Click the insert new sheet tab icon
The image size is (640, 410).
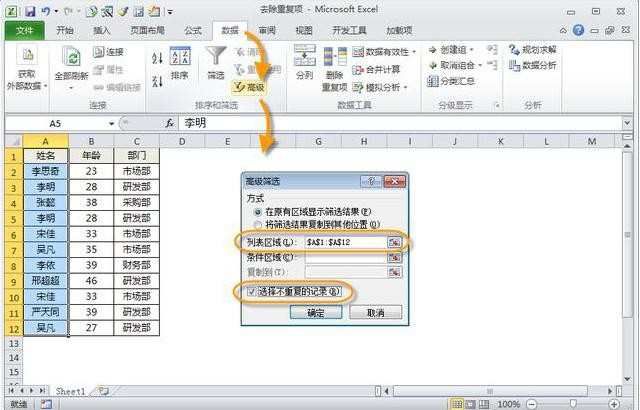pyautogui.click(x=104, y=391)
